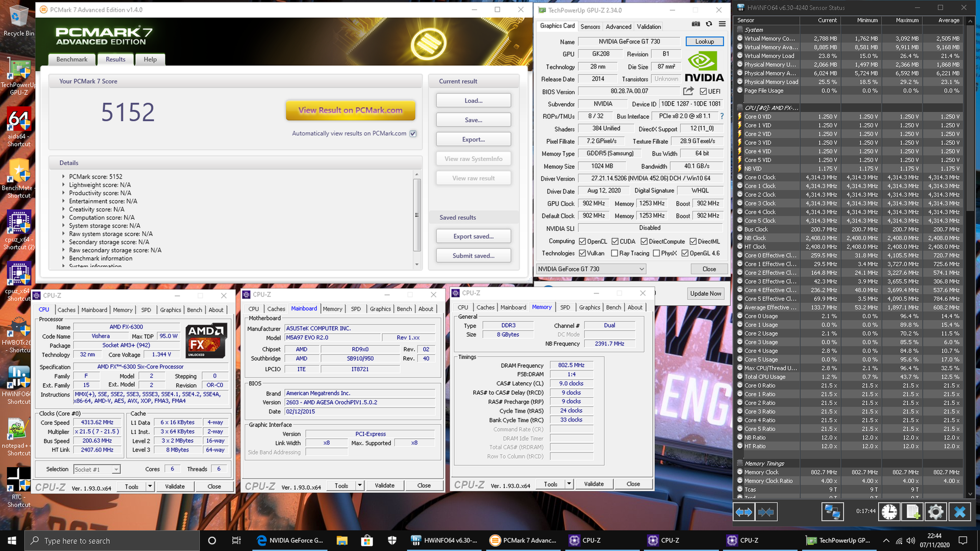This screenshot has width=980, height=551.
Task: Open GPU selection dropdown NVIDIA GeForce GT 730
Action: click(x=591, y=269)
